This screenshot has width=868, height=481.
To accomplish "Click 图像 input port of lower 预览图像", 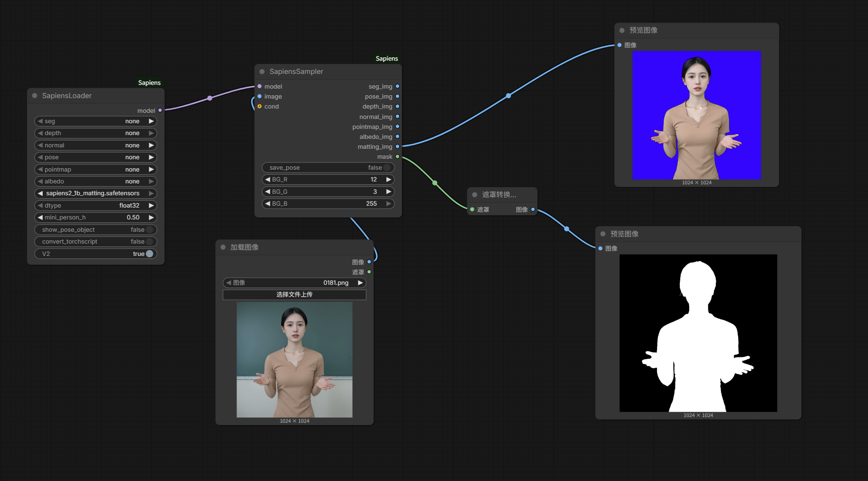I will click(x=600, y=248).
